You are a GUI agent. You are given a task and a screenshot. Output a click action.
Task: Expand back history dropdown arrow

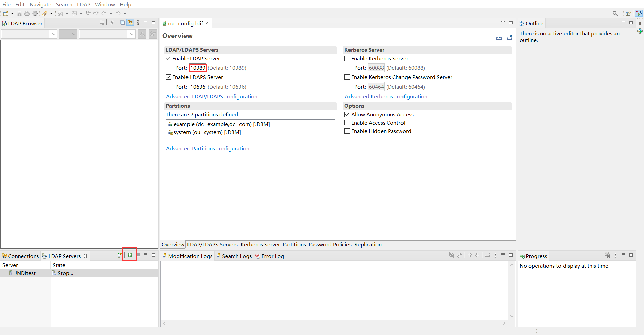coord(111,13)
